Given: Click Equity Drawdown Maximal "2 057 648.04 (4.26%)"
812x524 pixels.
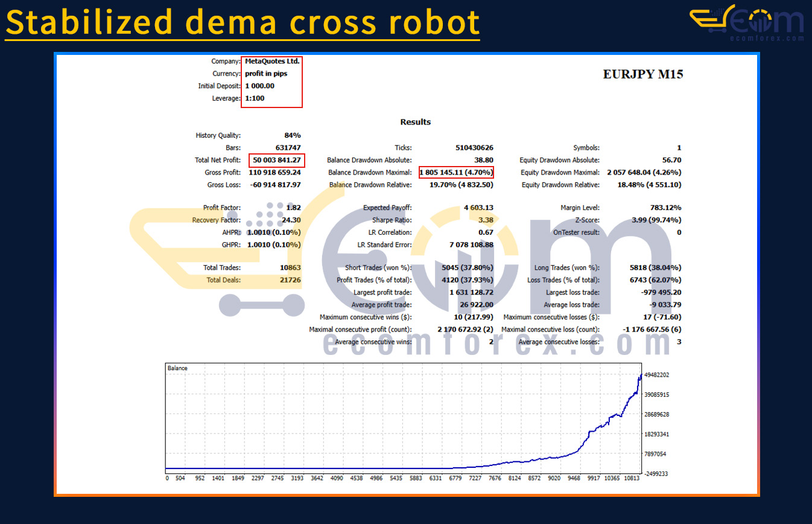Looking at the screenshot, I should tap(645, 172).
